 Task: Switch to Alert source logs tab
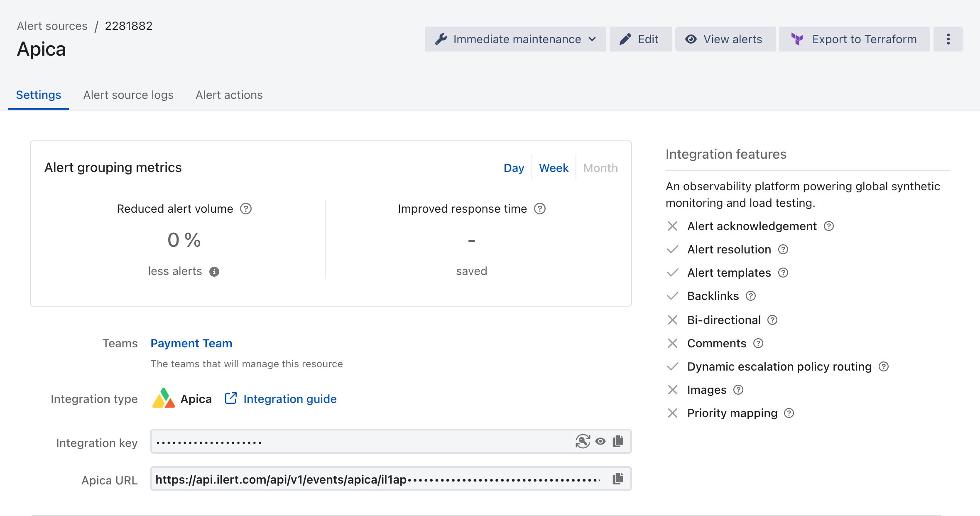(128, 95)
